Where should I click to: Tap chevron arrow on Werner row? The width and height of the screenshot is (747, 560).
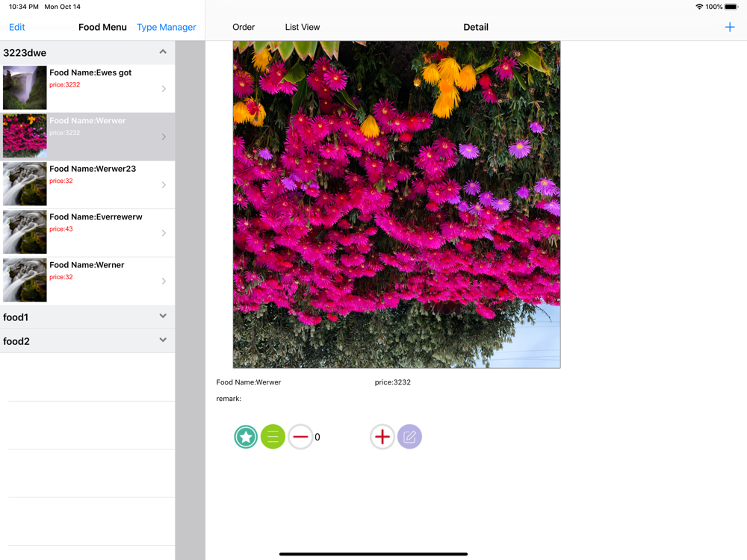click(164, 281)
